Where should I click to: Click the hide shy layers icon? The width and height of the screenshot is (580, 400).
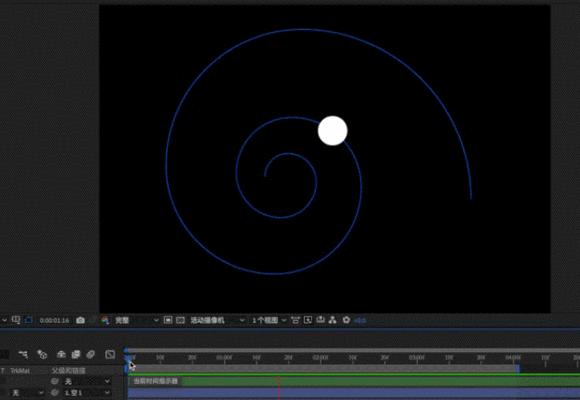coord(61,354)
